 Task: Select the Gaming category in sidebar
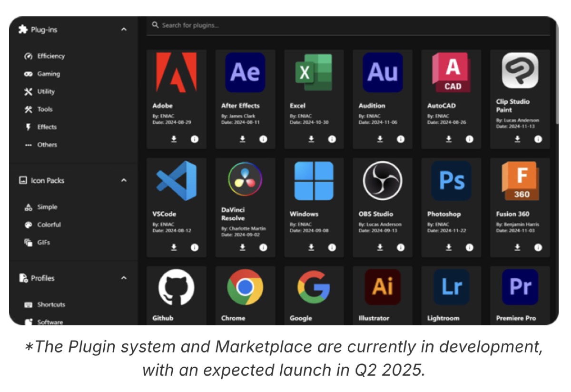[x=49, y=74]
